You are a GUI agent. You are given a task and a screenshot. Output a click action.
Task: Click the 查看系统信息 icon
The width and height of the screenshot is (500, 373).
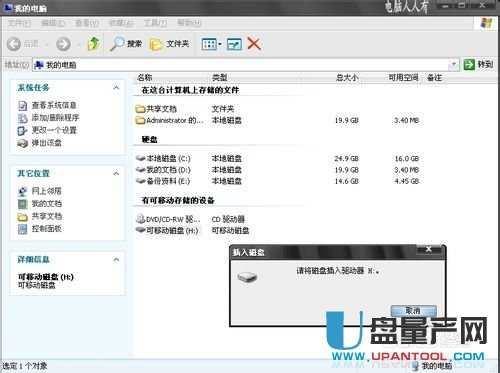(x=22, y=106)
